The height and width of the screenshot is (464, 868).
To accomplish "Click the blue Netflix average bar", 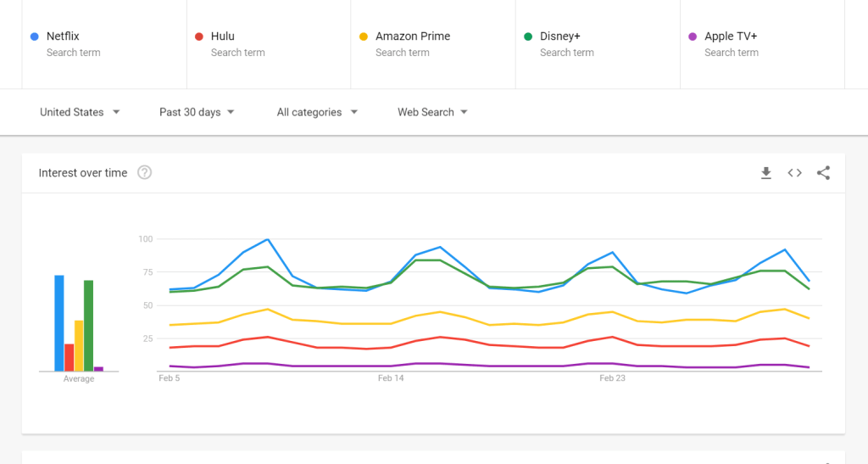I will coord(59,323).
